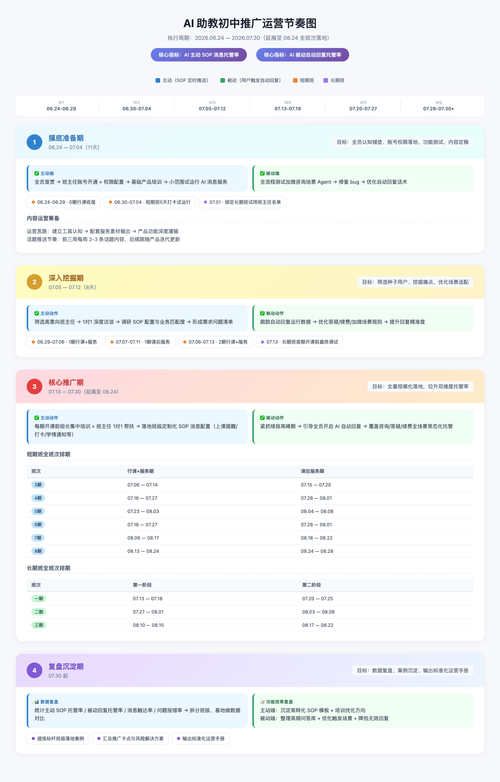Screen dimensions: 500x782
Task: Click the 8期 badge in short-term table
Action: [38, 551]
